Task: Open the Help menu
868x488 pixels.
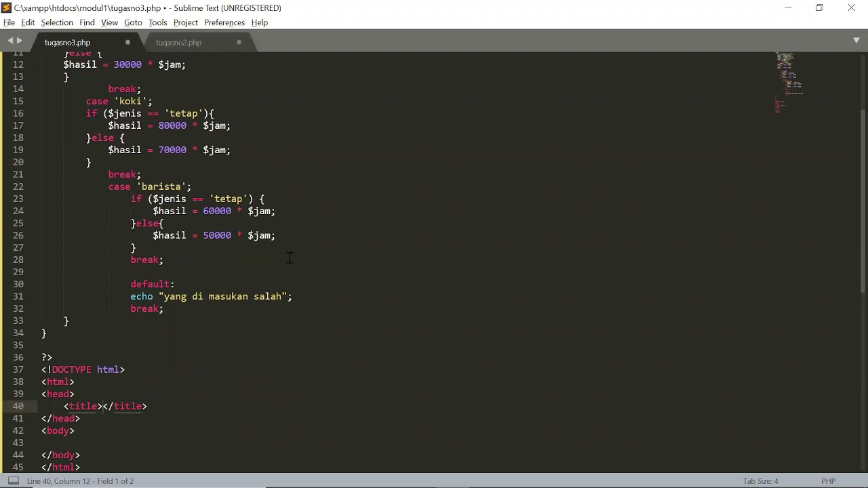Action: pyautogui.click(x=260, y=22)
